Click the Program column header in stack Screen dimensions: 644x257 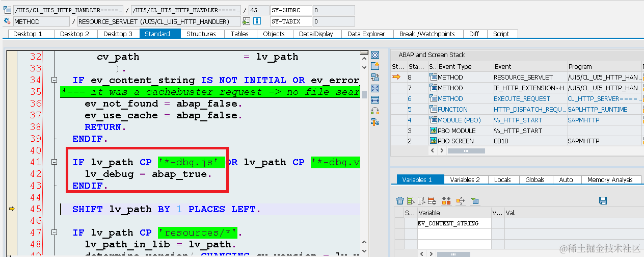click(604, 67)
